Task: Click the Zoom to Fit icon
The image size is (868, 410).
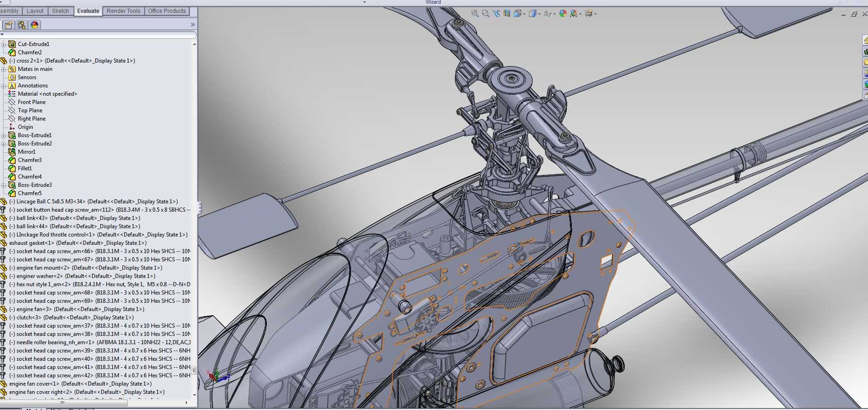Action: [x=475, y=14]
